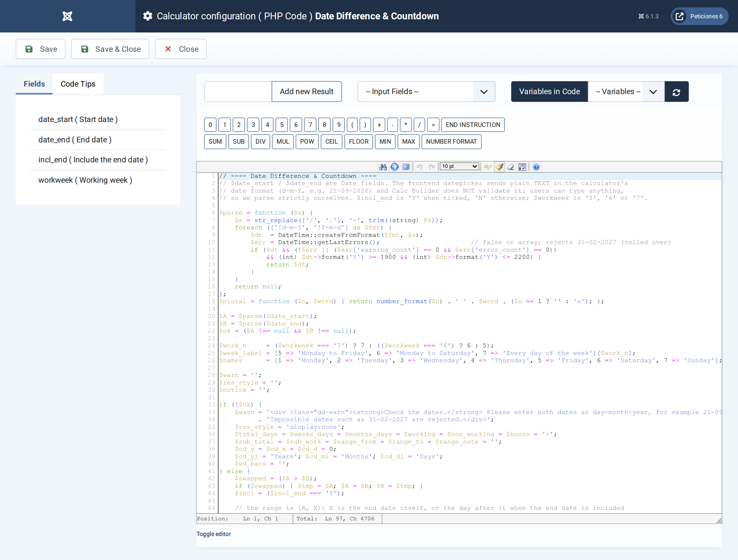Click the Add new Result button
The width and height of the screenshot is (738, 560).
306,92
